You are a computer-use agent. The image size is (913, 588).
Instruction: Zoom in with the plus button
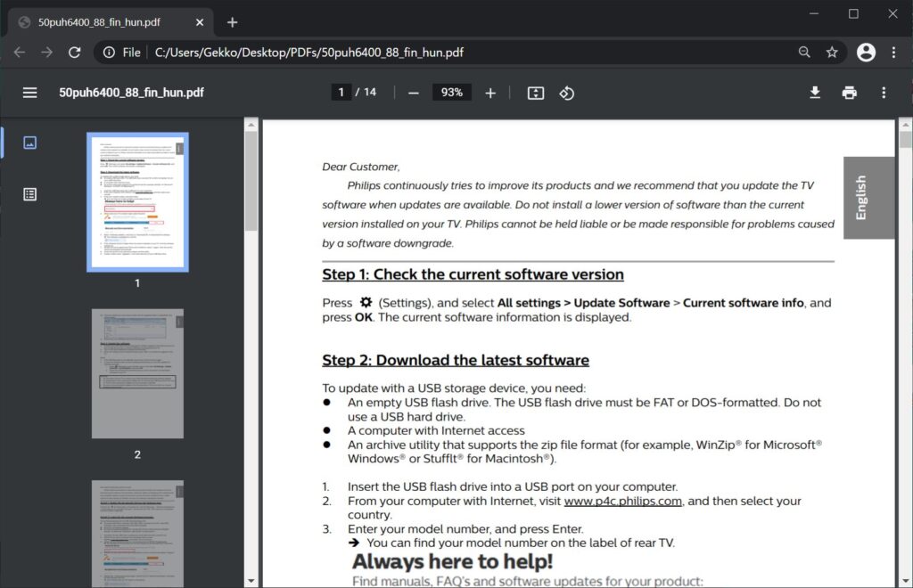point(490,93)
